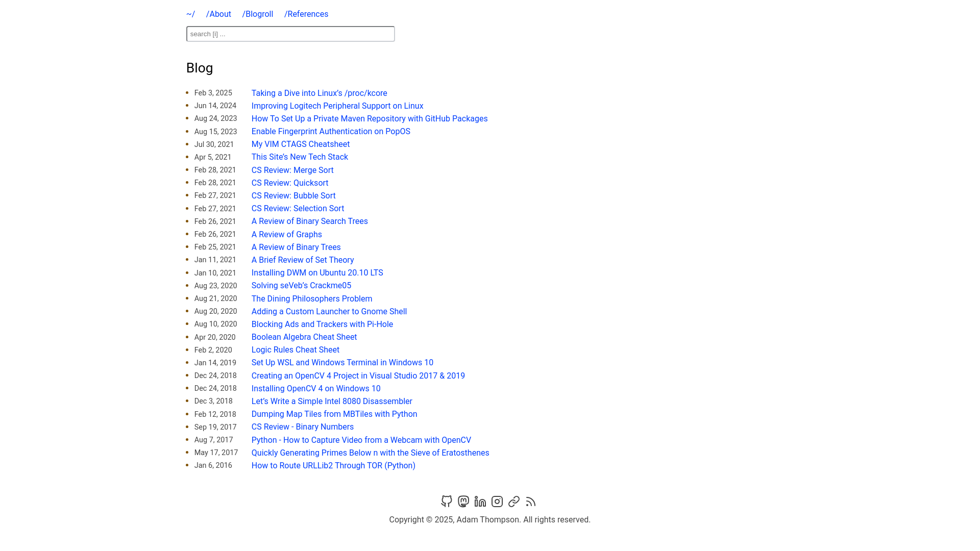980x551 pixels.
Task: Open the Sieve of Eratosthenes post
Action: 371,453
